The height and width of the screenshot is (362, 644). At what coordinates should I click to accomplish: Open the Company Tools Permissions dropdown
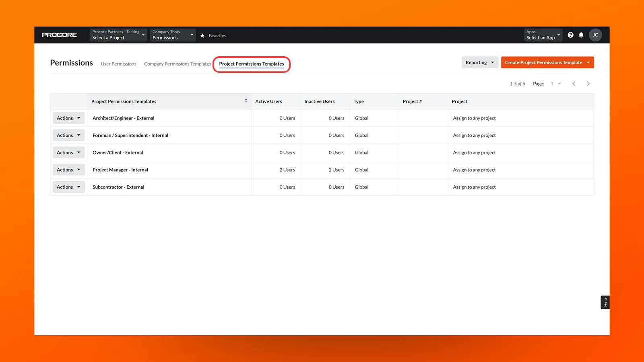pyautogui.click(x=172, y=35)
